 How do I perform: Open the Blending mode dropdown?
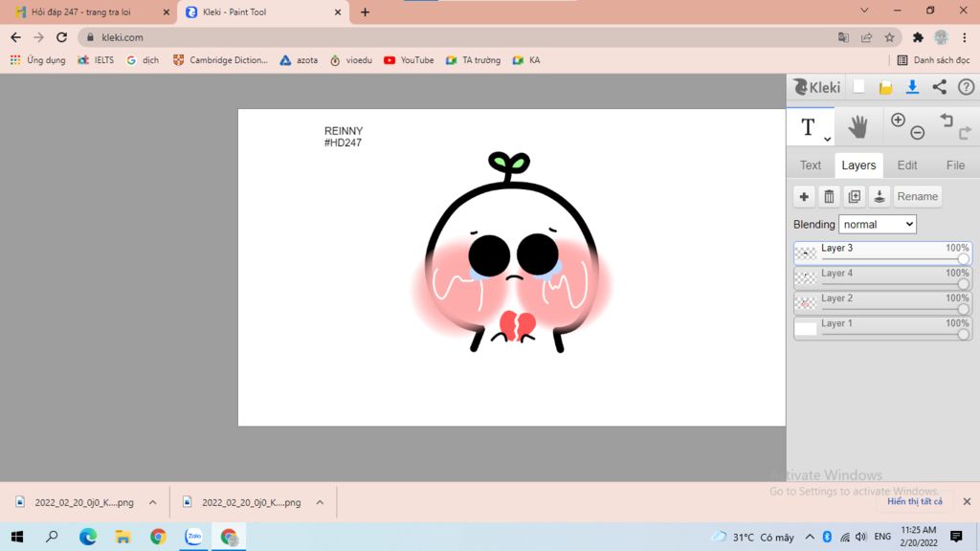coord(877,224)
